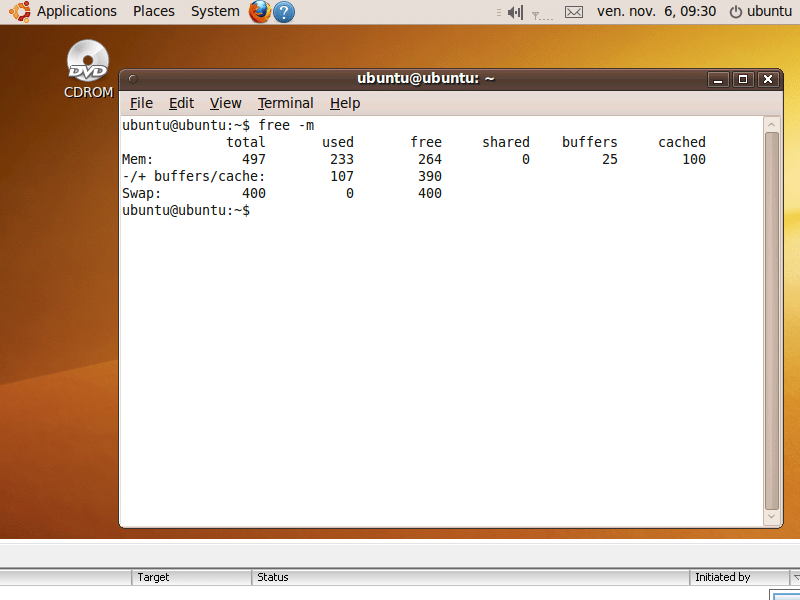This screenshot has height=600, width=800.
Task: Close the ubuntu@ubuntu terminal window
Action: pyautogui.click(x=768, y=80)
